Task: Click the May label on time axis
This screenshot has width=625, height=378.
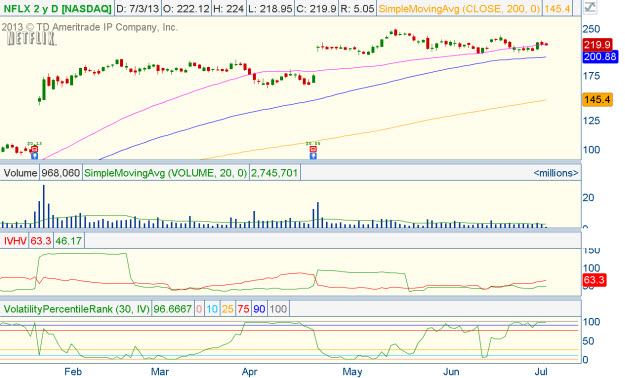Action: point(352,372)
